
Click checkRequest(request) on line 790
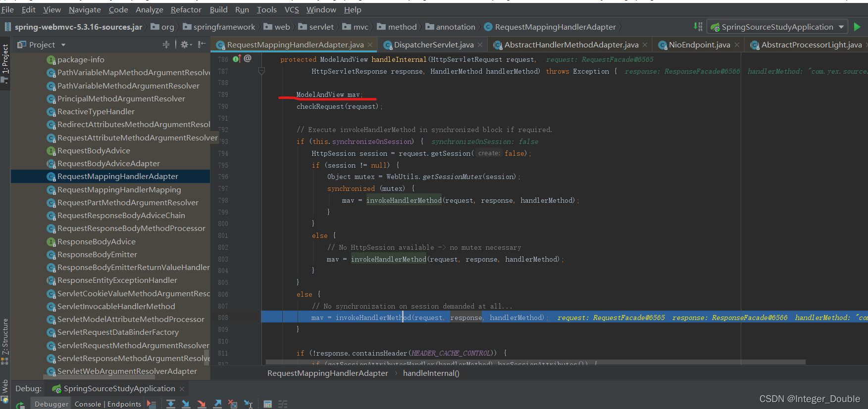coord(338,106)
